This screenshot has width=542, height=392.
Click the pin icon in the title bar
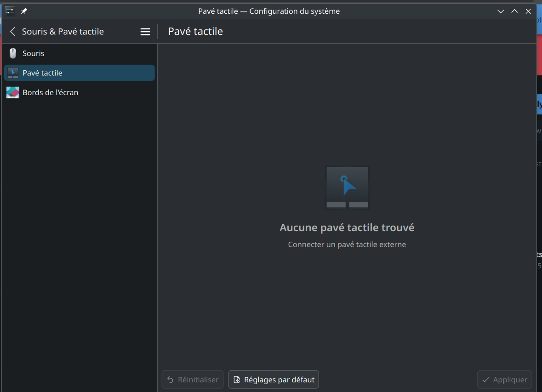(x=24, y=11)
